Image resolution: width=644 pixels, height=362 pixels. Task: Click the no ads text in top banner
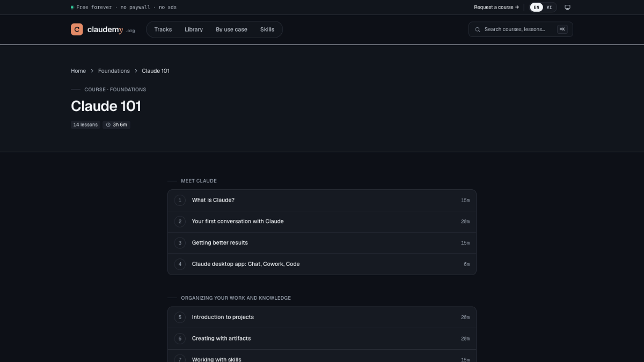click(167, 8)
